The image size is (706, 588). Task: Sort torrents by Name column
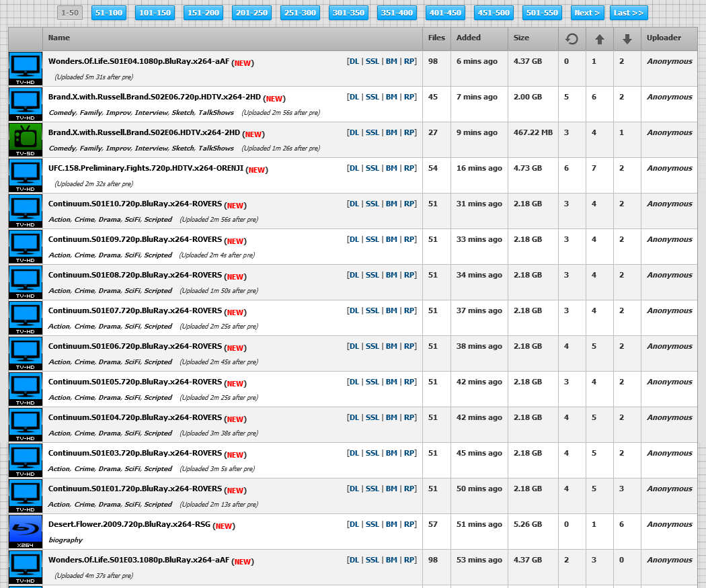point(59,38)
